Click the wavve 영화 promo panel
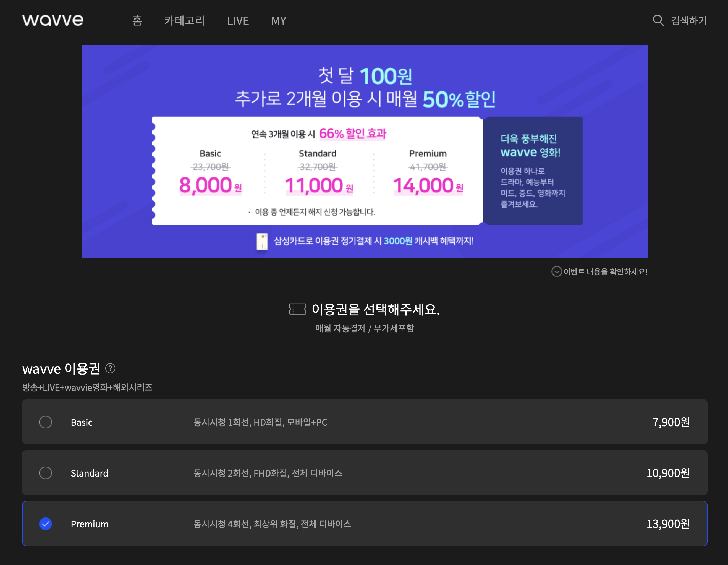The width and height of the screenshot is (728, 565). pos(532,171)
